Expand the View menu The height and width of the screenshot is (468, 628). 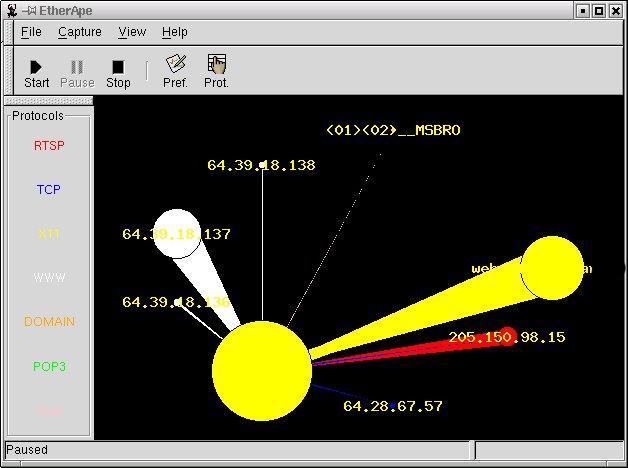click(x=132, y=32)
